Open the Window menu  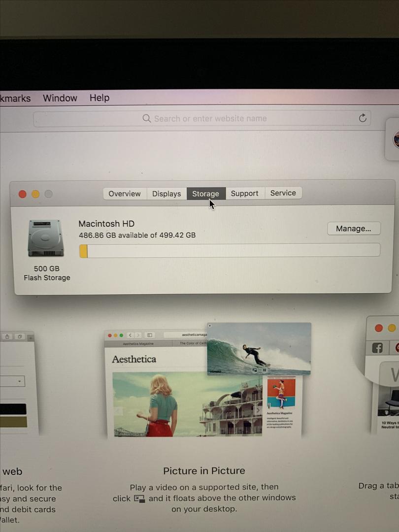[x=60, y=98]
